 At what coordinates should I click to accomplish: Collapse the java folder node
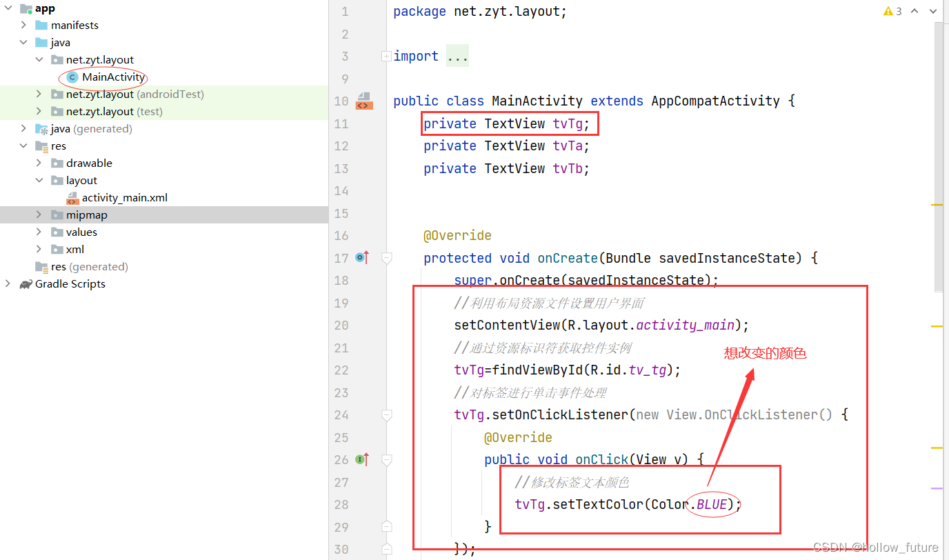[x=23, y=42]
